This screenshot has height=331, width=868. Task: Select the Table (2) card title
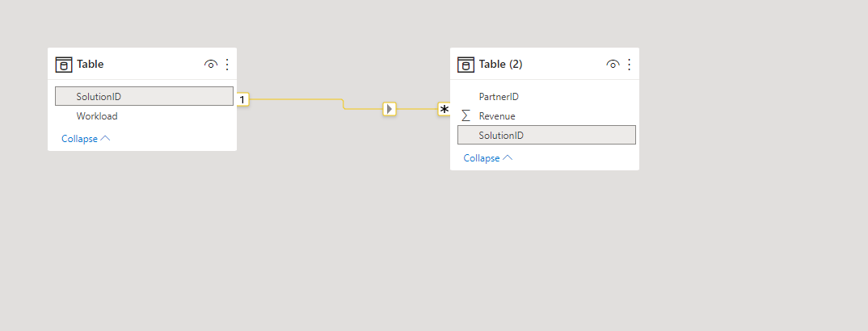tap(500, 64)
